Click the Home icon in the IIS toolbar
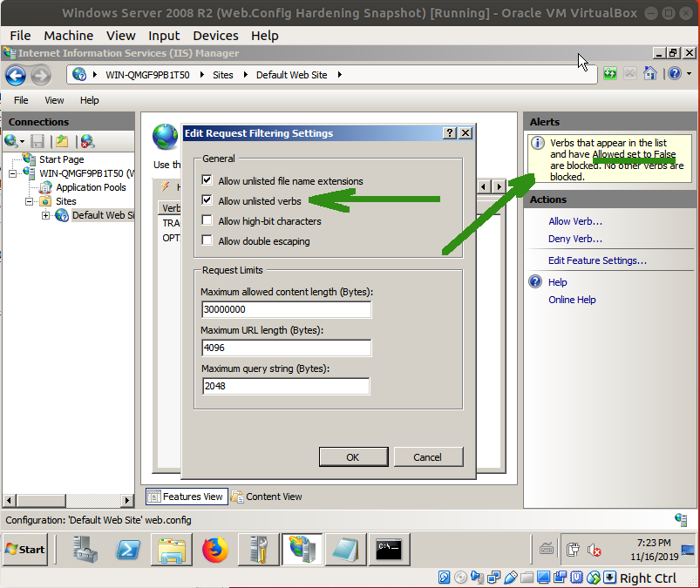700x588 pixels. tap(650, 73)
